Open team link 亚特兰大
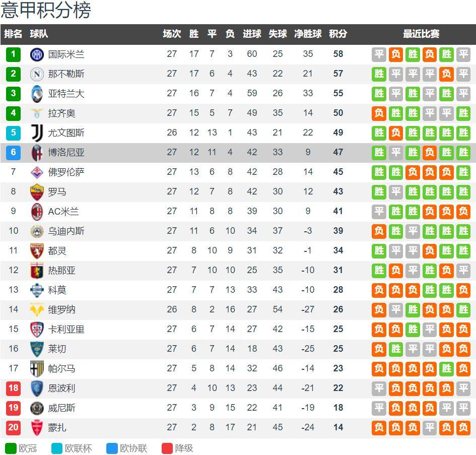476x455 pixels. coord(66,94)
